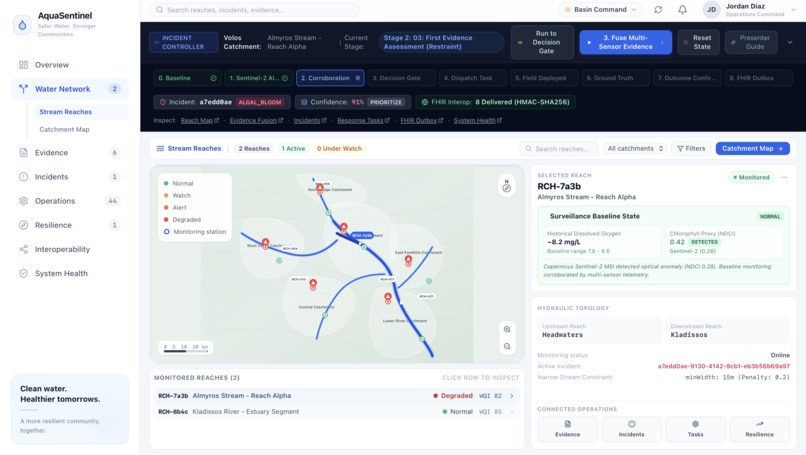
Task: Select the 1. Sentinel-2 stage
Action: tap(259, 78)
